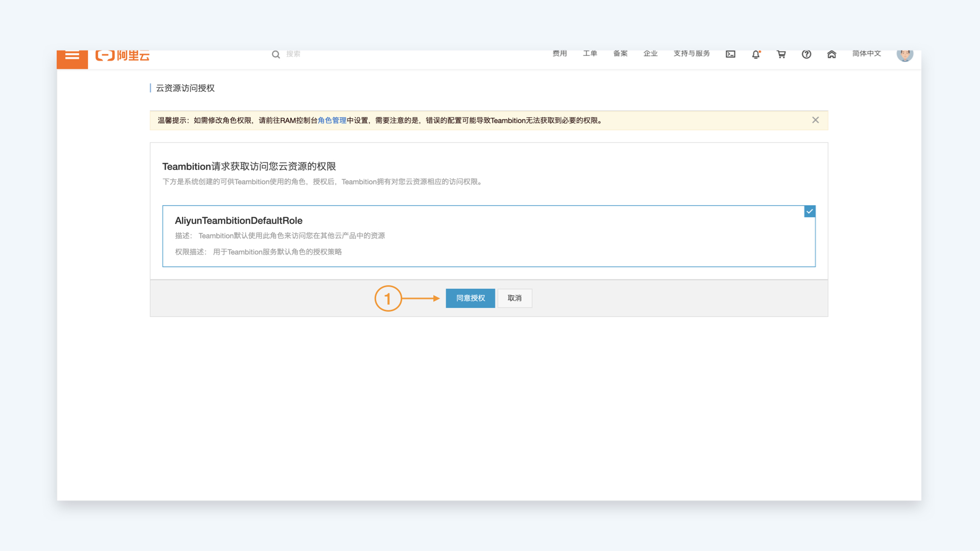Screen dimensions: 980x551
Task: Follow the 角色管理 link
Action: (x=332, y=120)
